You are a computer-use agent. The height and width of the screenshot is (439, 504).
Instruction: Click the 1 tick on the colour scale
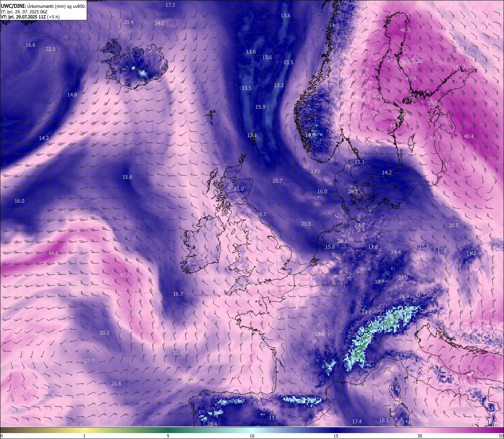(84, 436)
